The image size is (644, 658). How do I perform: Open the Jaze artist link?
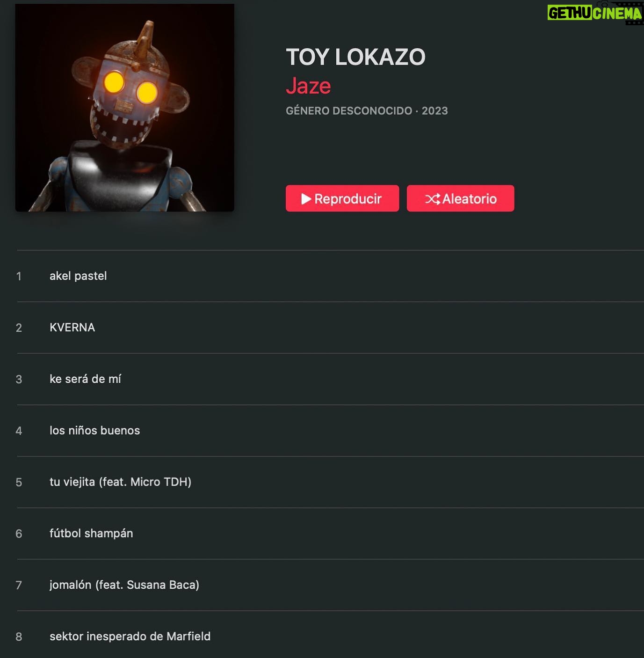pyautogui.click(x=308, y=86)
